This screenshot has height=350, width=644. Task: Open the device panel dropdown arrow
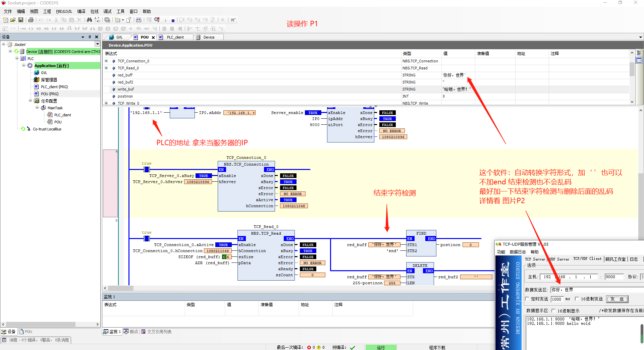pyautogui.click(x=83, y=37)
